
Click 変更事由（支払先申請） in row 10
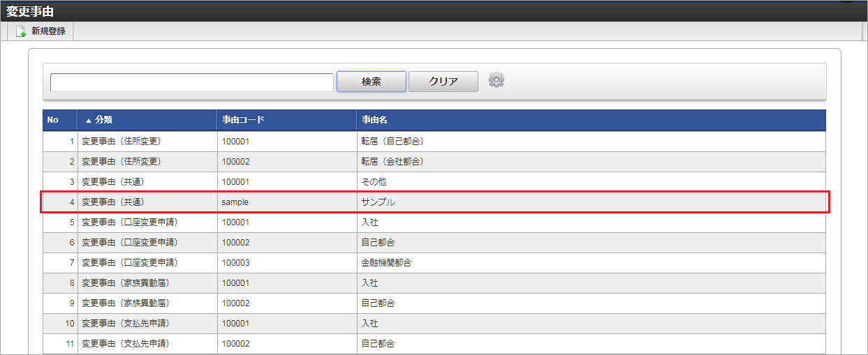point(126,324)
